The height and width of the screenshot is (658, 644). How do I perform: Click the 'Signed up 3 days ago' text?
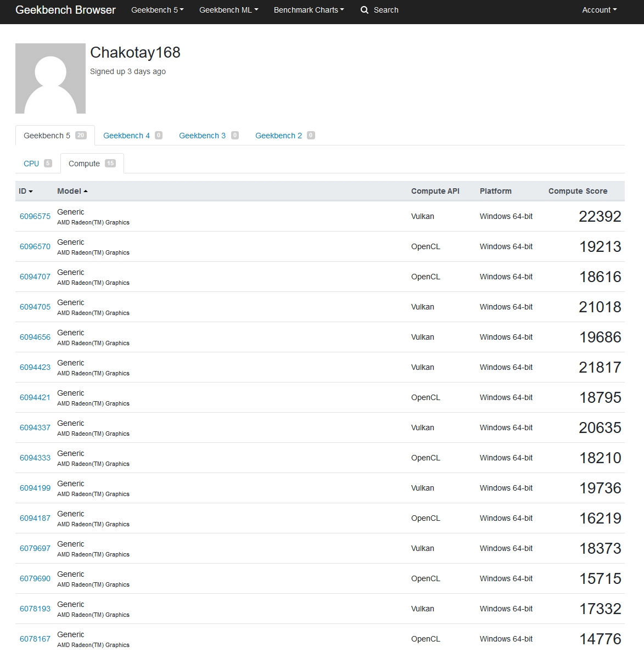point(127,72)
